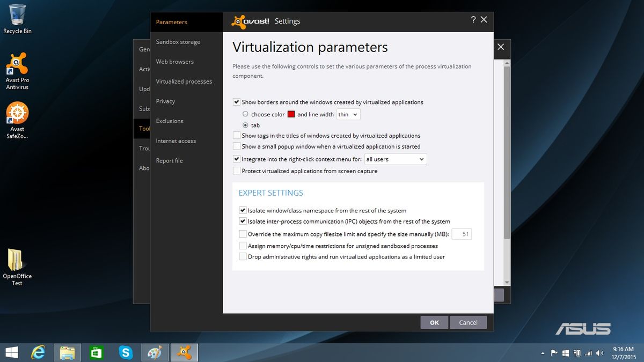Screen dimensions: 644x362
Task: Open the all users dropdown
Action: point(396,159)
